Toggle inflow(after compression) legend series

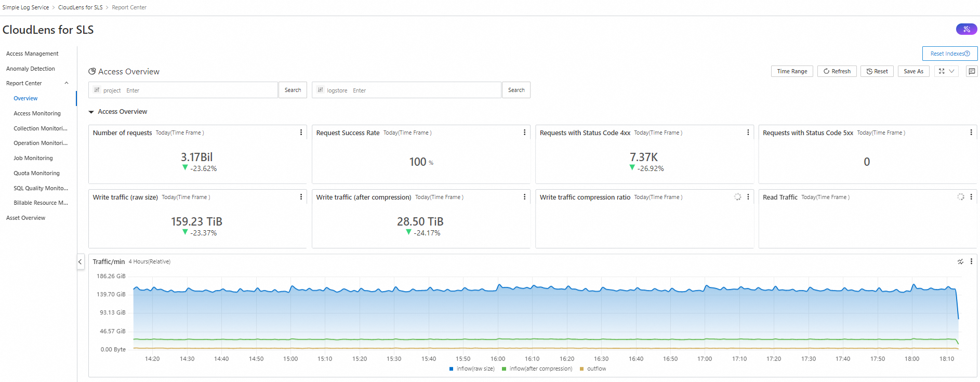click(x=537, y=368)
